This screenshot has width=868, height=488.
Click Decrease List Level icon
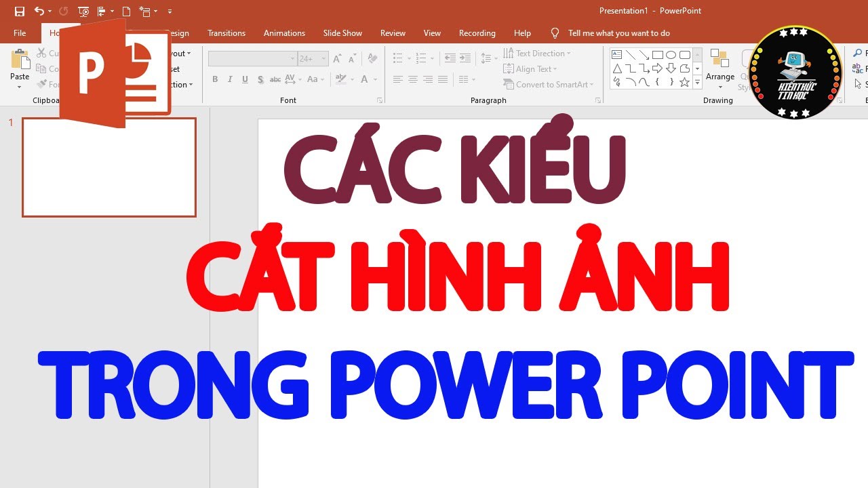[450, 59]
